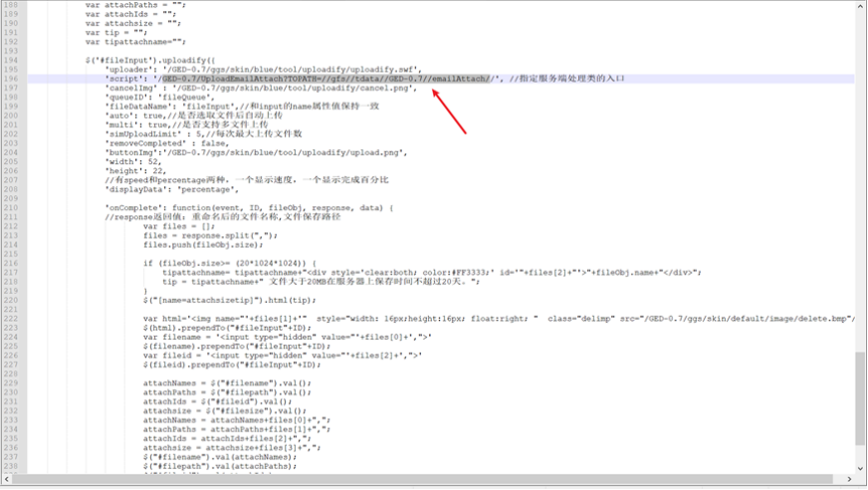This screenshot has width=868, height=490.
Task: Click the 'auto': true line
Action: point(194,116)
